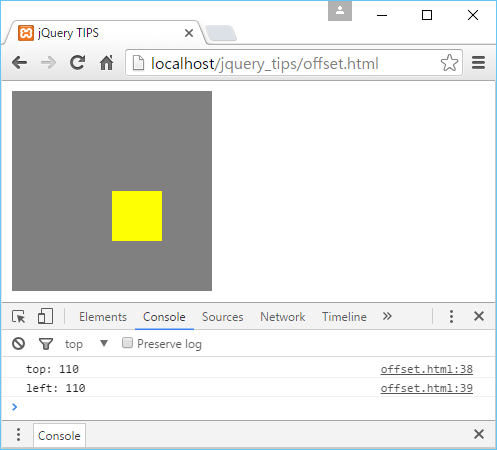Show more DevTools tabs chevron
This screenshot has height=450, width=497.
[387, 316]
